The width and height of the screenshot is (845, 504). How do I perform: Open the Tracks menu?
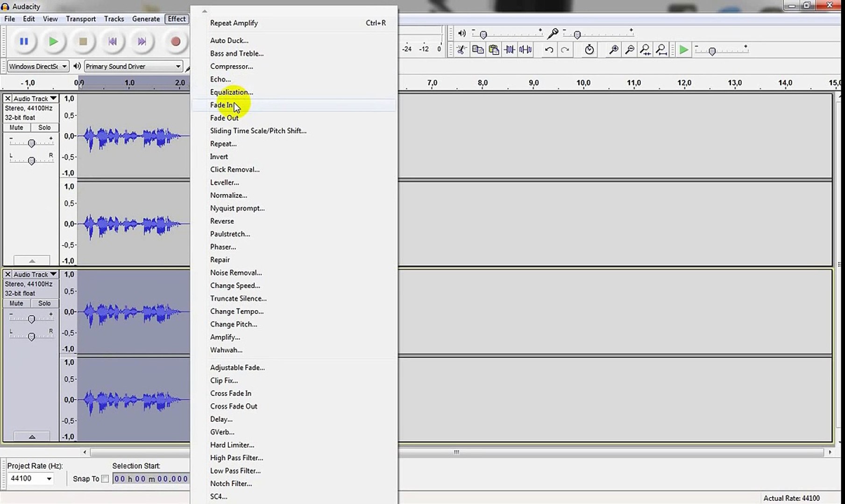pos(114,19)
